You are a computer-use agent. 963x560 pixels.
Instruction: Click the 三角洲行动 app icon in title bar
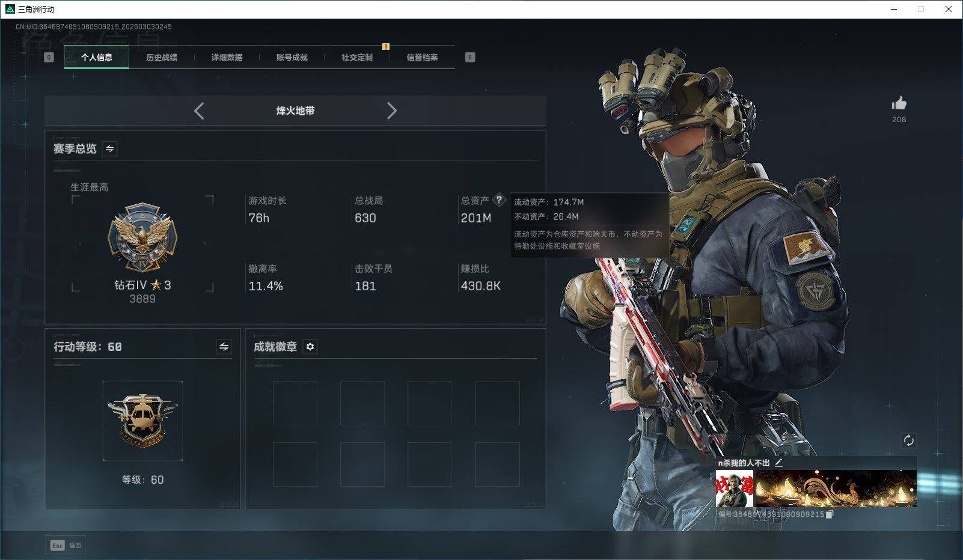coord(10,9)
